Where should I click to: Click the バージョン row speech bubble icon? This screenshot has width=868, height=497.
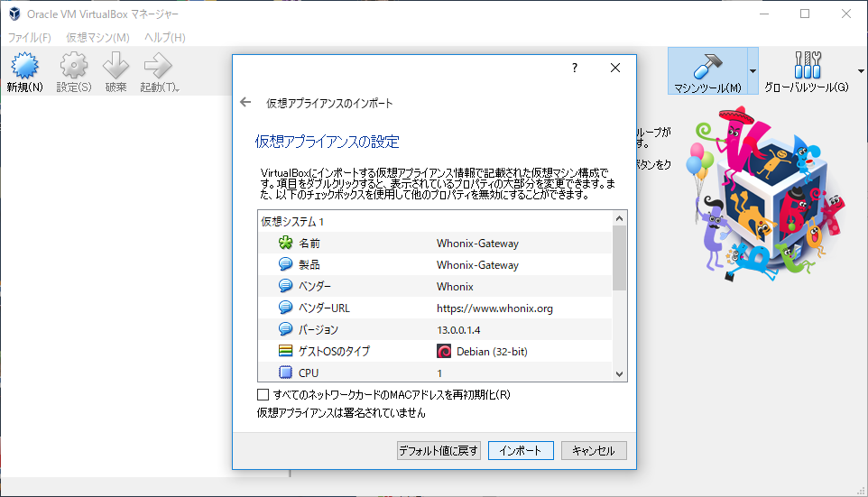click(286, 328)
